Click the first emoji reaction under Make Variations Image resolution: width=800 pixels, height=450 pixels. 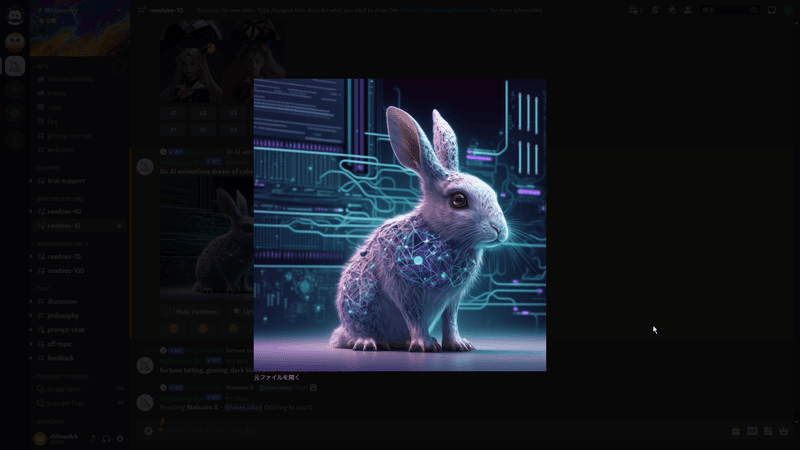[x=173, y=329]
